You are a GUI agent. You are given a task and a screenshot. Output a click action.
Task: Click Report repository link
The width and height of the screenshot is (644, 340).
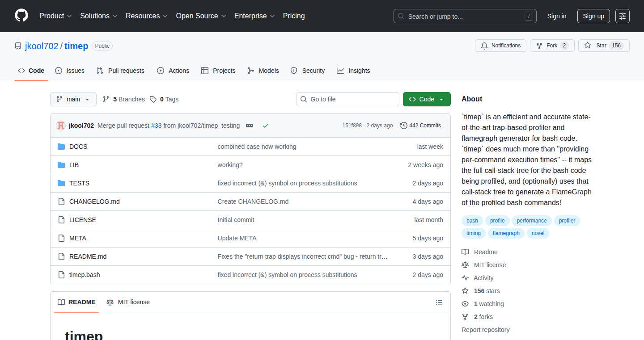click(485, 330)
